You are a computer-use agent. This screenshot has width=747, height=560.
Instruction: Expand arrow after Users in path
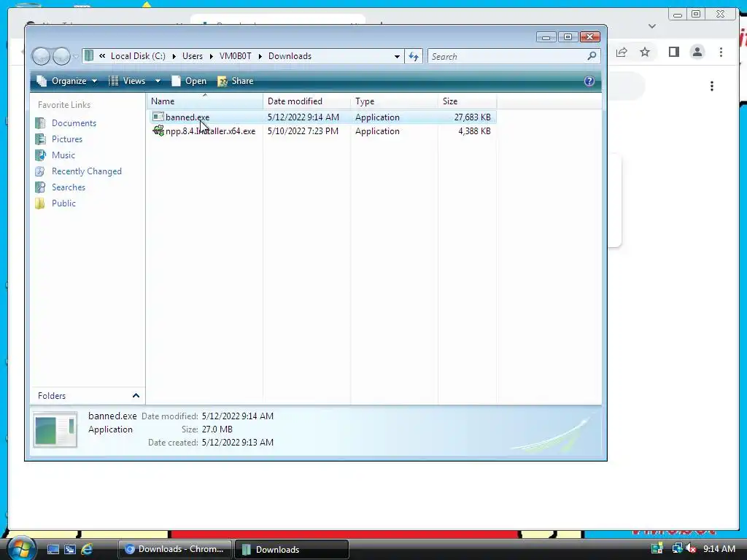(211, 56)
